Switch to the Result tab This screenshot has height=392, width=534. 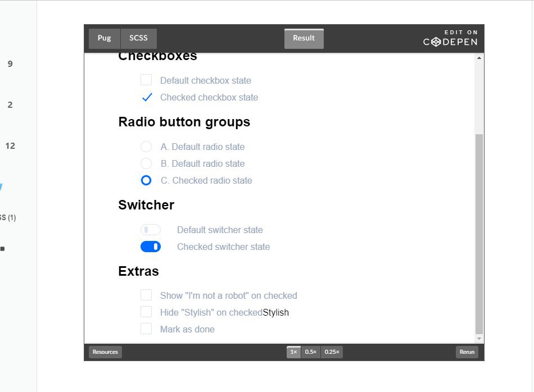[304, 38]
